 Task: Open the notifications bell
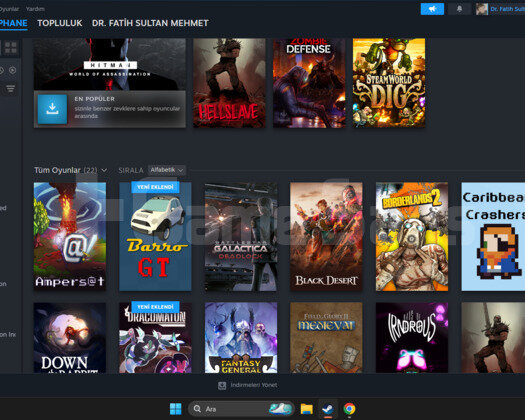pos(459,9)
